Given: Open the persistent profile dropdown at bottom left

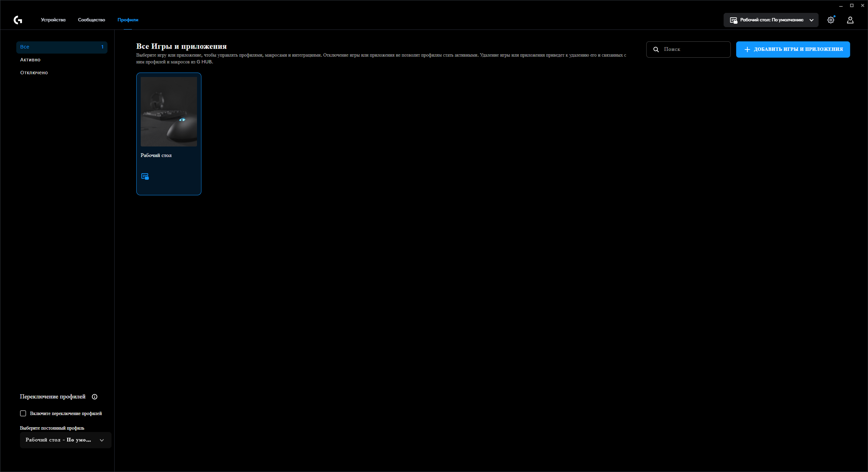Looking at the screenshot, I should 65,440.
